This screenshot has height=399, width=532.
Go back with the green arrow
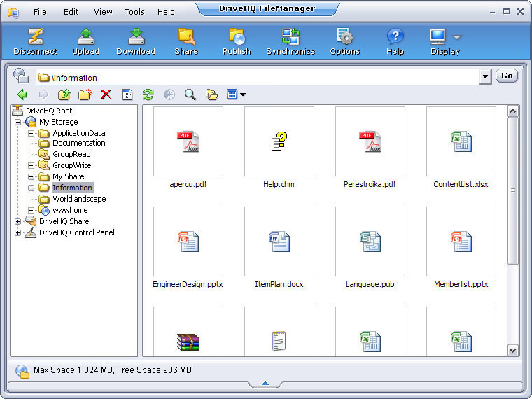22,94
